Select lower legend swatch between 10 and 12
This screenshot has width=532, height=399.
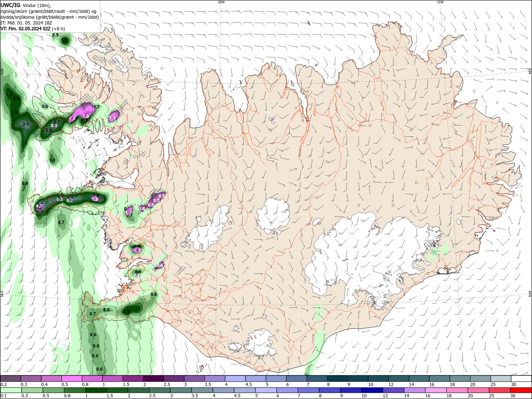click(372, 390)
